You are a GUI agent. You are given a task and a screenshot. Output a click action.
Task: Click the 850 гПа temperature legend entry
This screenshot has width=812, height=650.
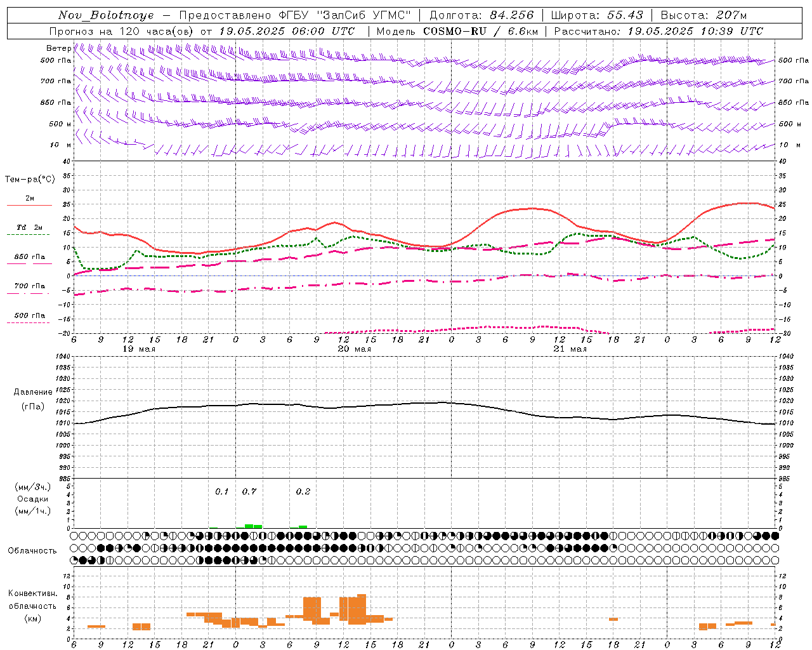(x=29, y=259)
